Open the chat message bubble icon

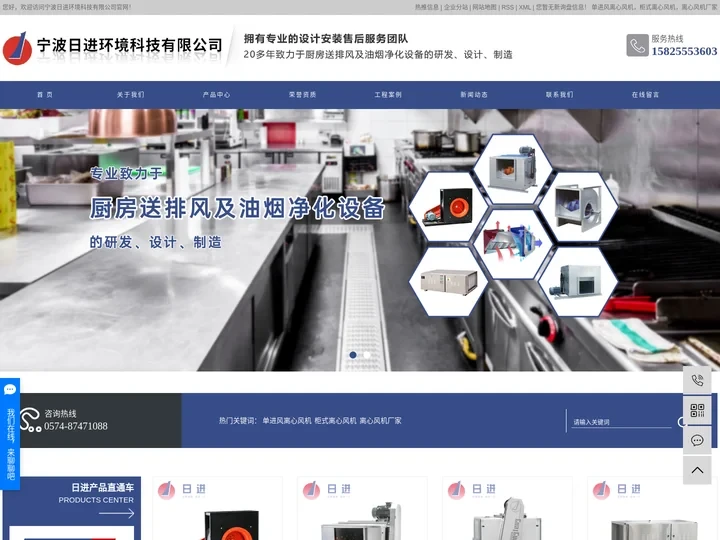point(697,440)
